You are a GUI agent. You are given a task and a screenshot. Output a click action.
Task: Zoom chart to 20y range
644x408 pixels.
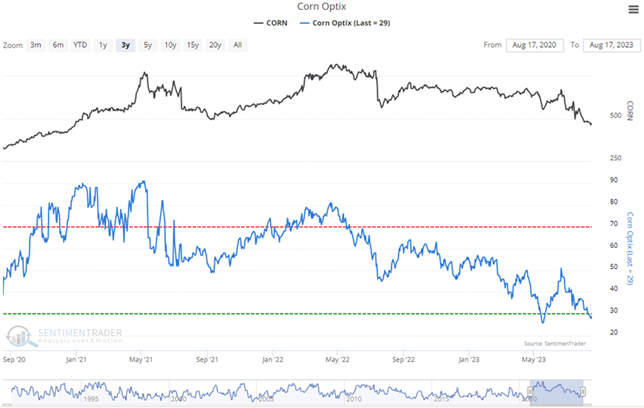(215, 45)
